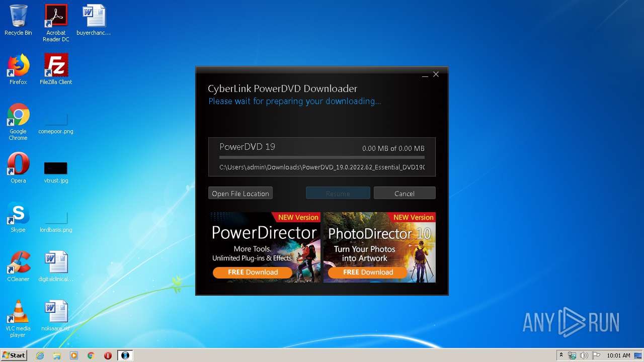Click the disabled Resume button
Screen dimensions: 644x362
click(x=338, y=194)
